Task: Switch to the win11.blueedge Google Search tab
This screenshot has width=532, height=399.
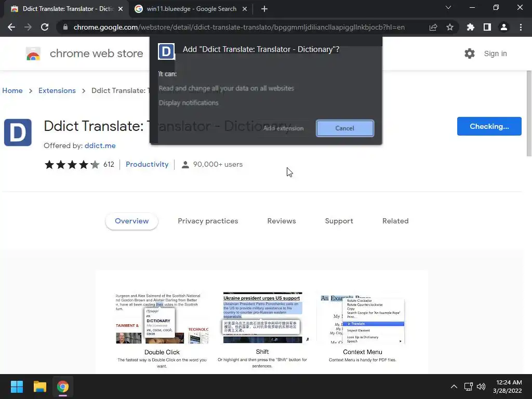Action: tap(191, 9)
